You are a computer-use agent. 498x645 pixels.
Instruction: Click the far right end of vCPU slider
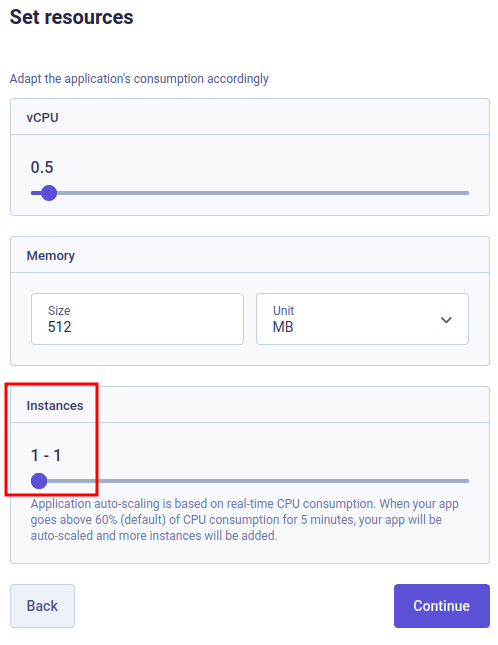[468, 193]
